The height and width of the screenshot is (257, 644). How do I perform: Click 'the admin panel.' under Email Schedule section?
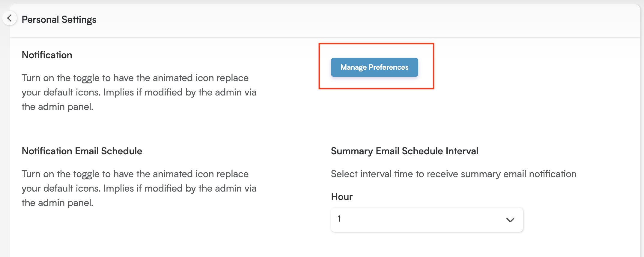[x=58, y=203]
